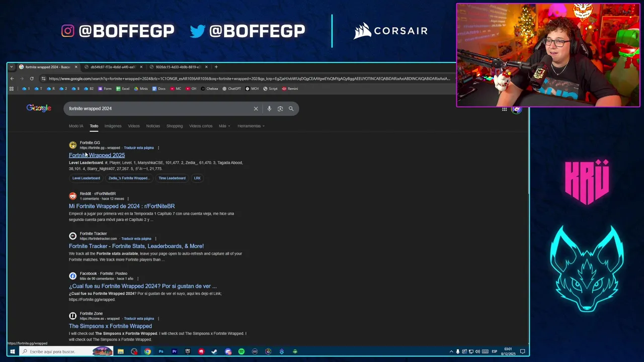
Task: Open File Explorer from the taskbar
Action: [x=121, y=351]
